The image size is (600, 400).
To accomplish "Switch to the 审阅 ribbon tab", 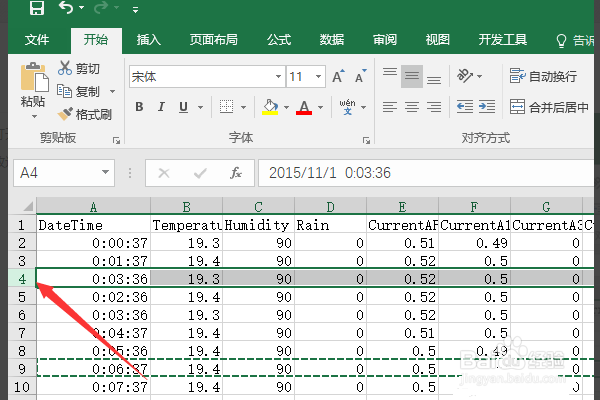I will click(x=385, y=39).
